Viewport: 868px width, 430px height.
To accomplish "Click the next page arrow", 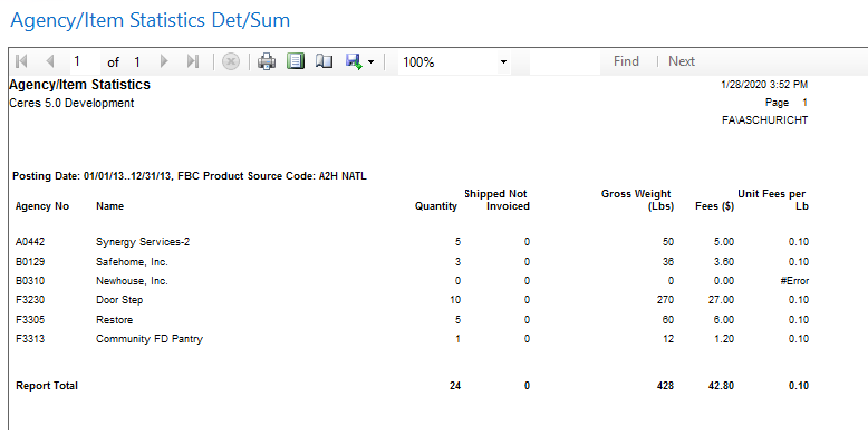I will [164, 61].
